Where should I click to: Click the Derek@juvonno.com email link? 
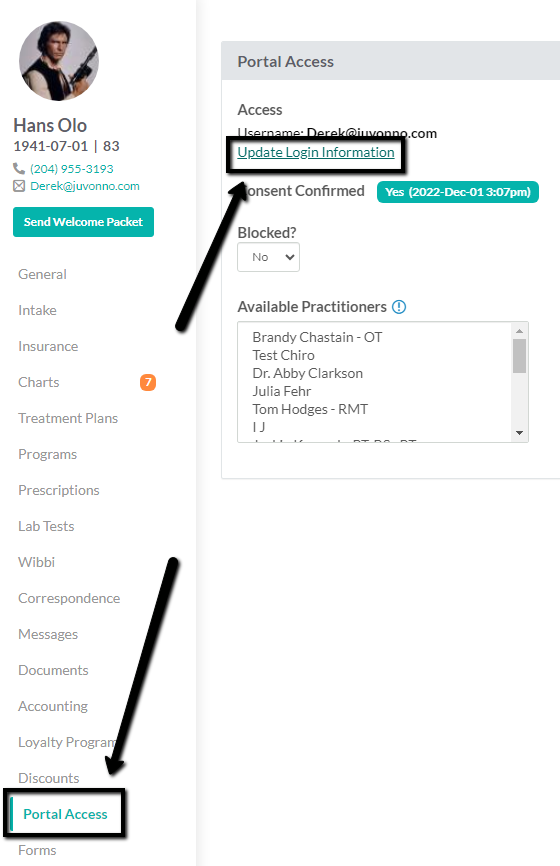tap(85, 186)
